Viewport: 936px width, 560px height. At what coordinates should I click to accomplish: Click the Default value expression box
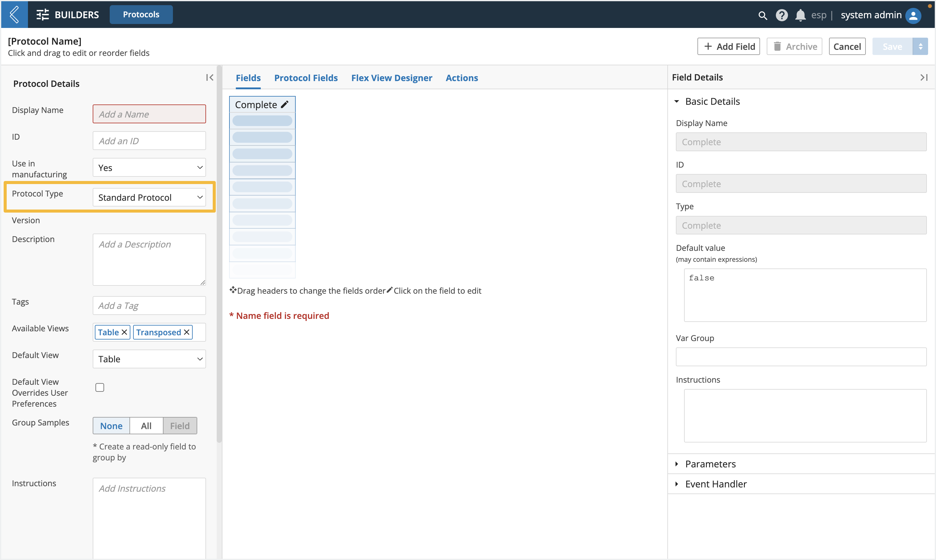pyautogui.click(x=805, y=295)
